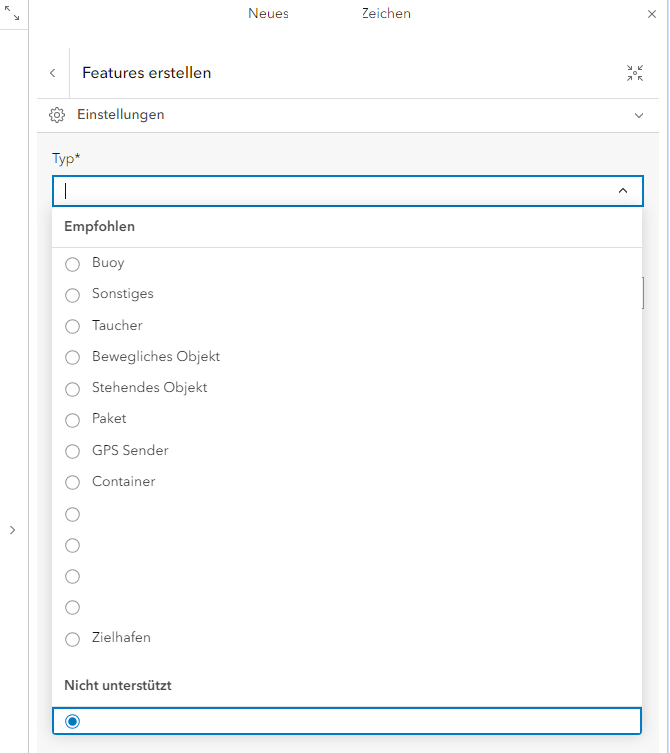670x753 pixels.
Task: Click the Zeichen label at the top
Action: (x=386, y=13)
